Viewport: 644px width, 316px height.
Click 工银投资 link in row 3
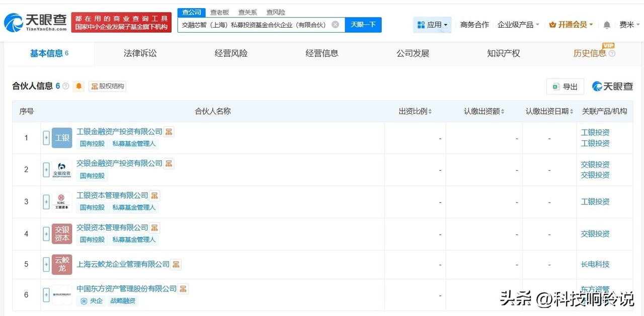pyautogui.click(x=595, y=201)
